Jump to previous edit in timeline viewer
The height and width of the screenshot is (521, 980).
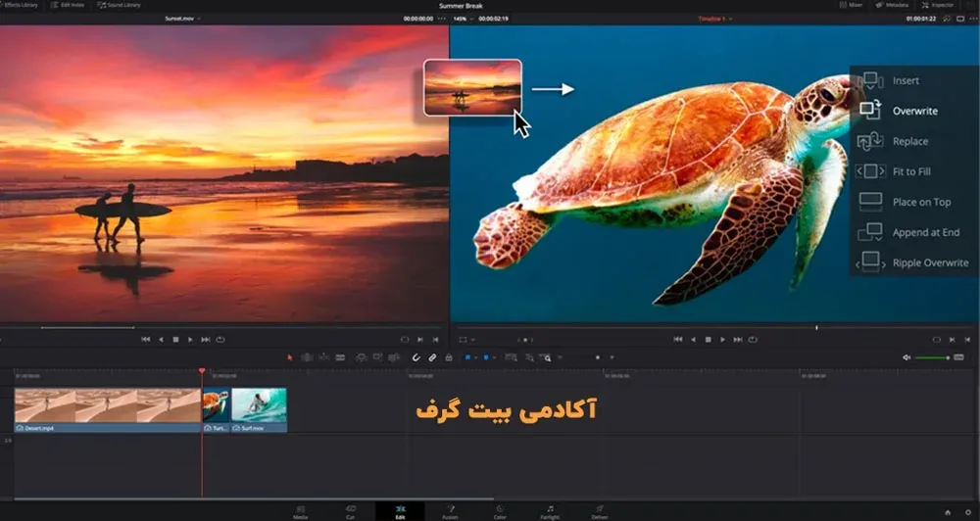click(678, 339)
